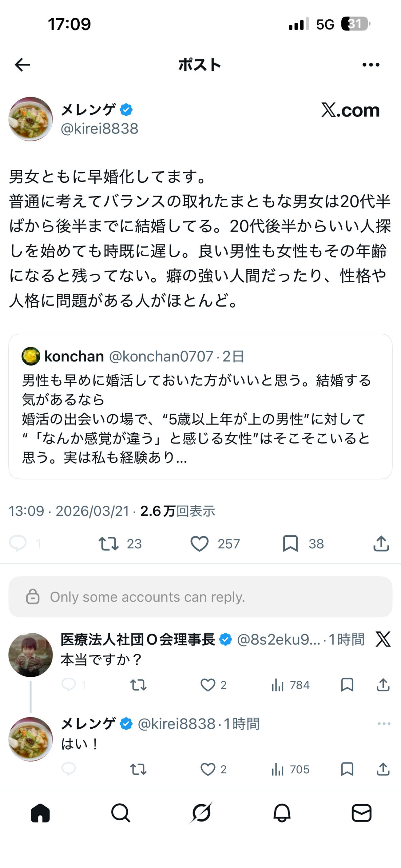The image size is (401, 868).
Task: Like the 本当ですか？ reply
Action: coord(208,685)
